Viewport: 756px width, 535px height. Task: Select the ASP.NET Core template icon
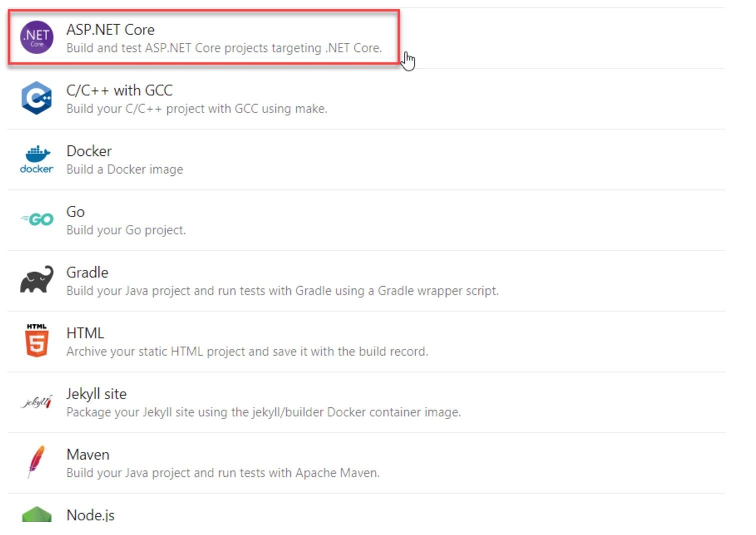coord(35,36)
